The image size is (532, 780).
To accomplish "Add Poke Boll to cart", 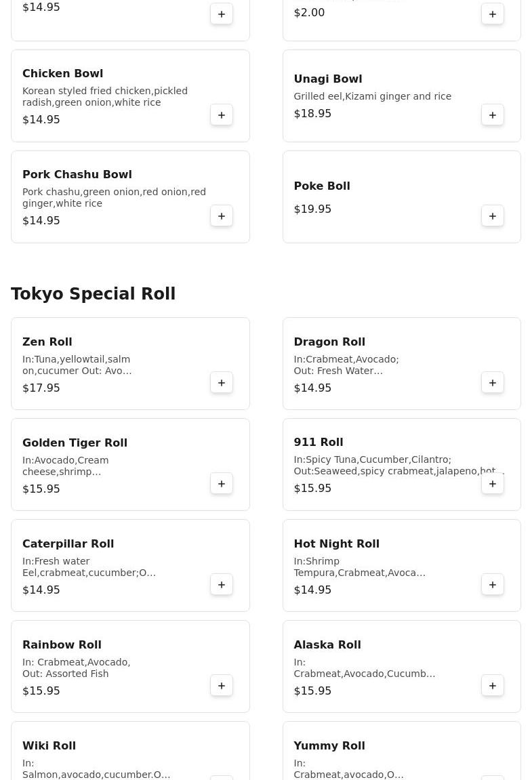I will click(x=493, y=216).
